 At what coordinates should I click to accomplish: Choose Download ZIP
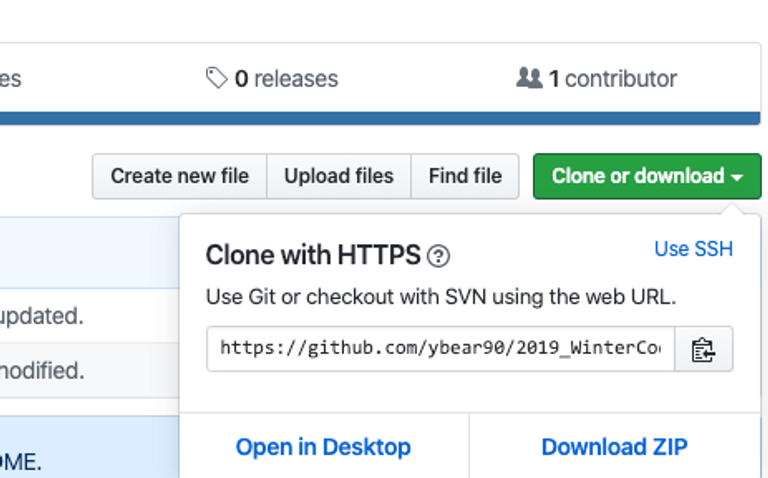(614, 447)
